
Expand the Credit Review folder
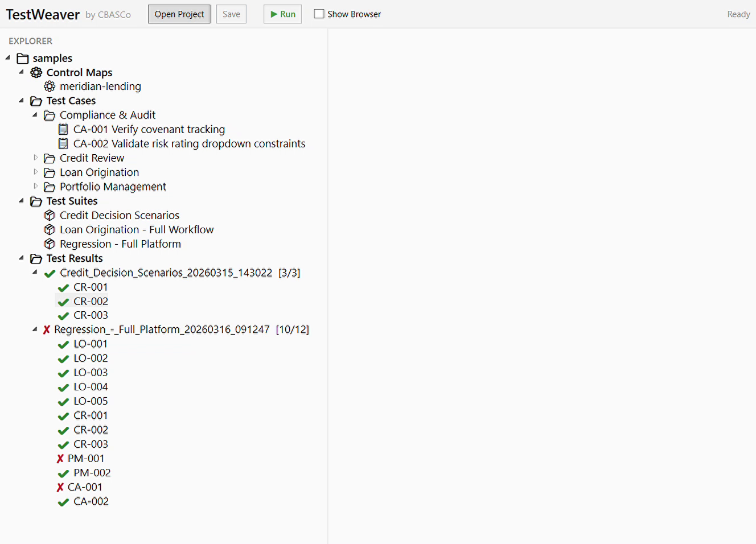pyautogui.click(x=36, y=158)
